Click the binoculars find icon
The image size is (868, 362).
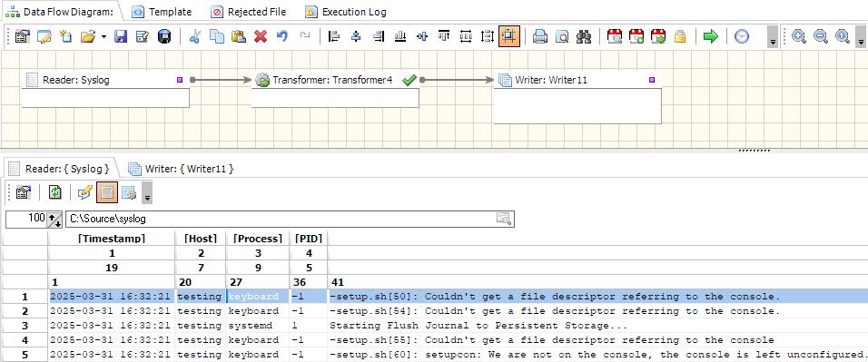584,36
